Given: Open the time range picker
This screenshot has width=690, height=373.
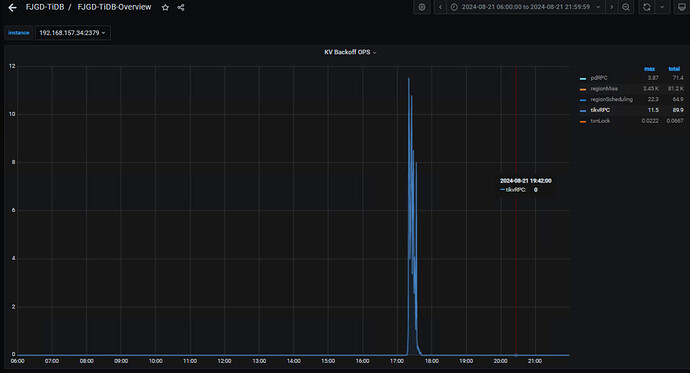Looking at the screenshot, I should 525,7.
